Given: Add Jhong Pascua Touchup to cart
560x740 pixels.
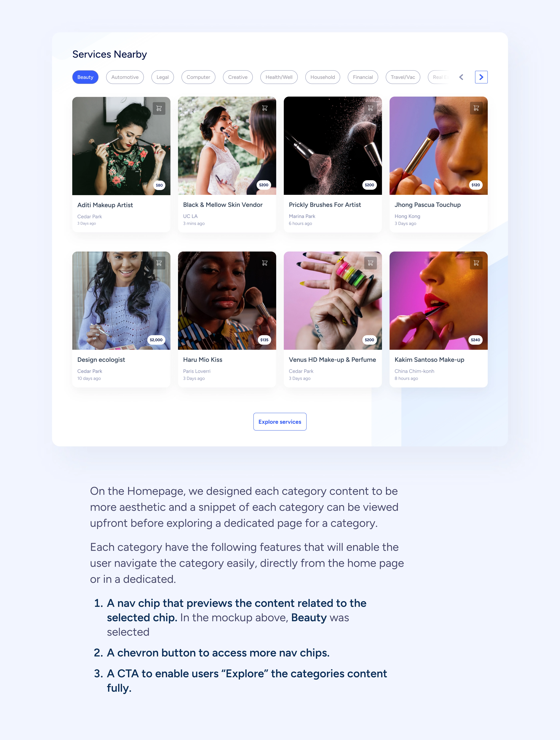Looking at the screenshot, I should (x=476, y=108).
